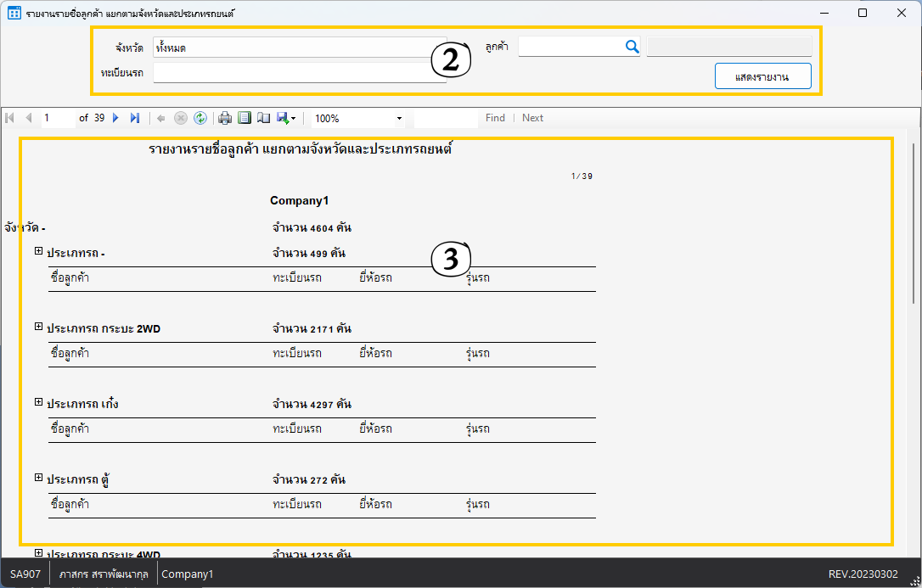922x588 pixels.
Task: Expand the ประเภทรถ ตู้ group
Action: tap(38, 478)
